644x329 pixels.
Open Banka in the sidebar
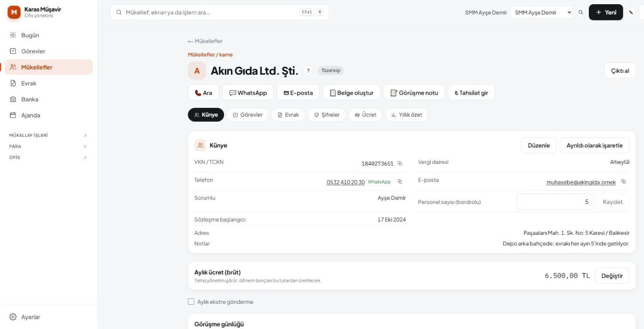point(49,99)
